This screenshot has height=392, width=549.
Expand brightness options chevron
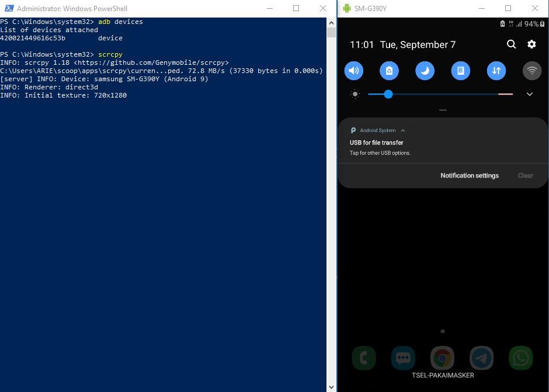(530, 94)
